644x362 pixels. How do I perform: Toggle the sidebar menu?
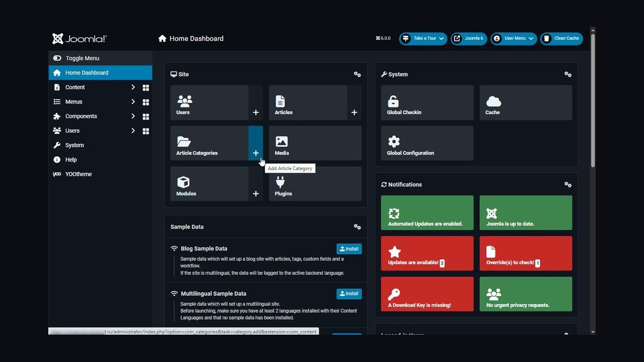100,58
